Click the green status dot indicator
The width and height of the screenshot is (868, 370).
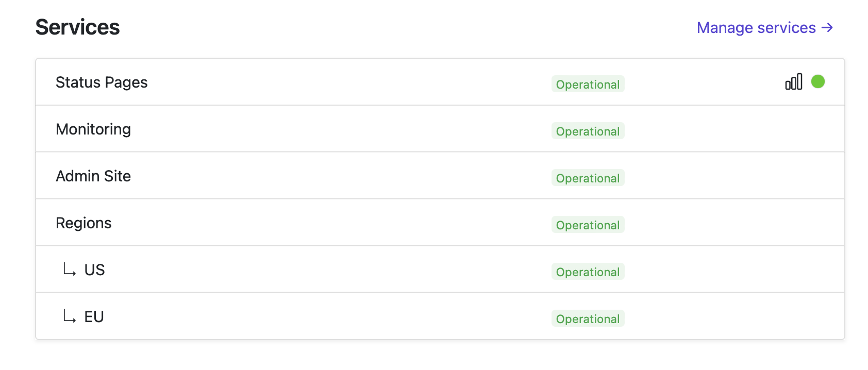pos(817,81)
